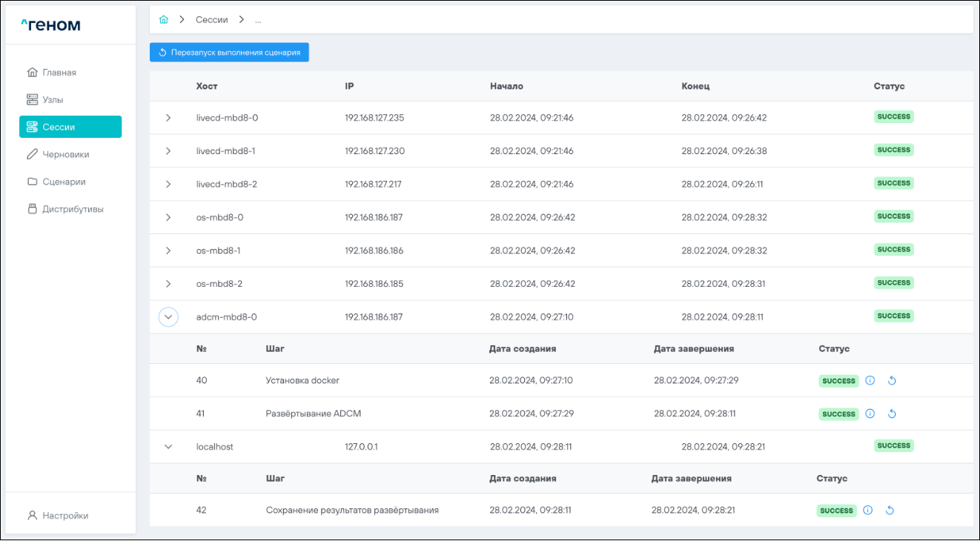Screen dimensions: 980x541
Task: Click the Геном logo
Action: [50, 26]
